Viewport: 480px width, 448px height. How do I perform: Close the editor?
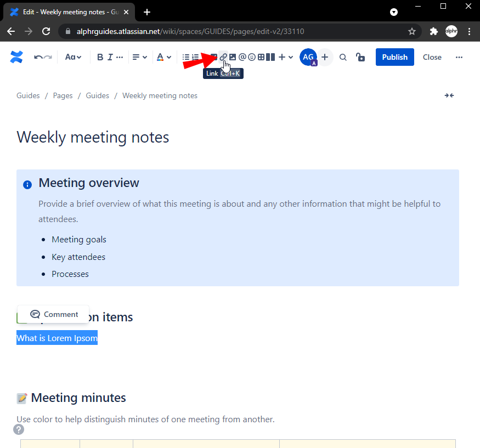[432, 57]
